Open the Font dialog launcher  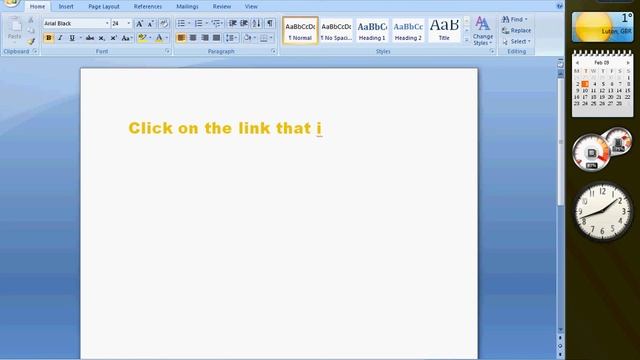168,51
